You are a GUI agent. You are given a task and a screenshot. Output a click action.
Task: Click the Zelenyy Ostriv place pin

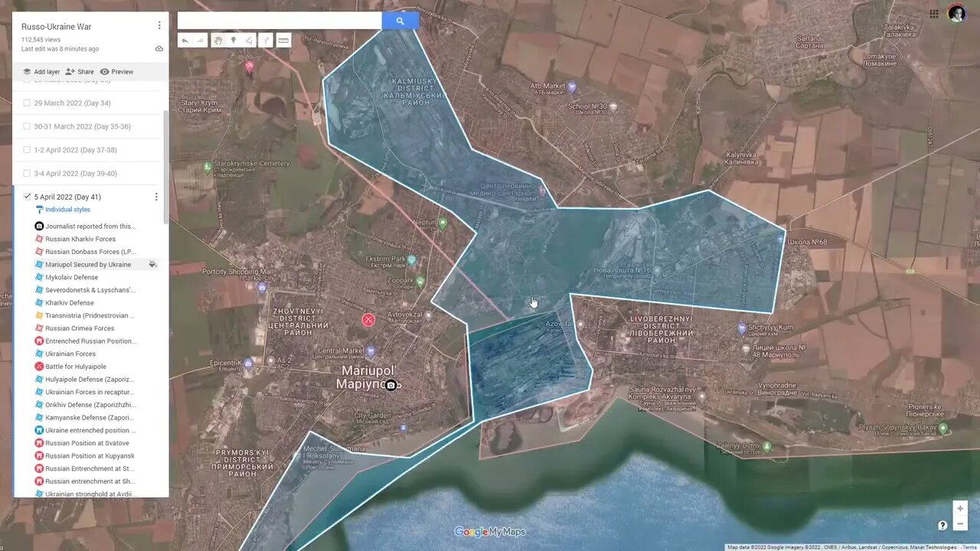767,446
